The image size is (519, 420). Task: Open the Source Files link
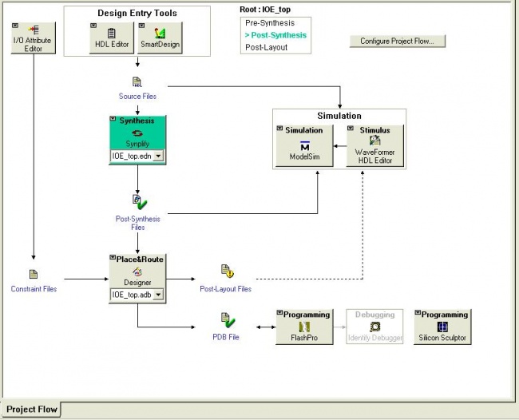tap(137, 97)
